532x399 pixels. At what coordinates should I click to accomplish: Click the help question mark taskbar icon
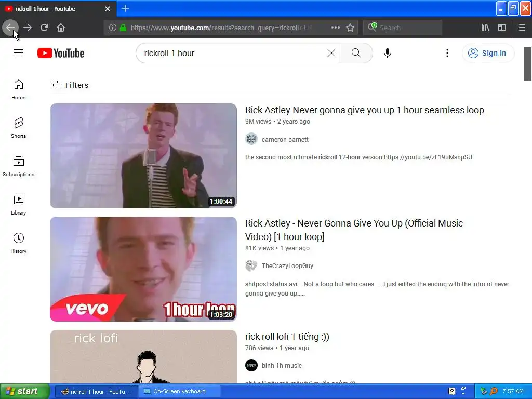(451, 391)
